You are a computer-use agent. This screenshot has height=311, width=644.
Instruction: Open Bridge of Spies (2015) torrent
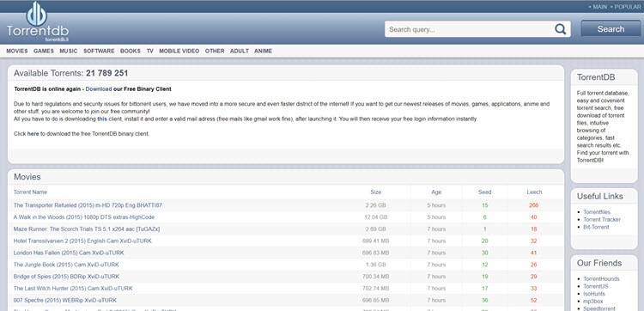click(66, 277)
